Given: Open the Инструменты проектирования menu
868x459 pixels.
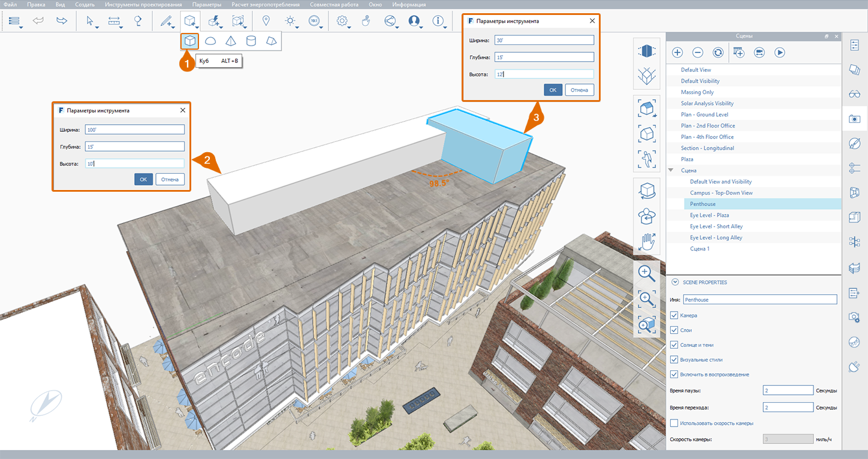Looking at the screenshot, I should [x=143, y=4].
